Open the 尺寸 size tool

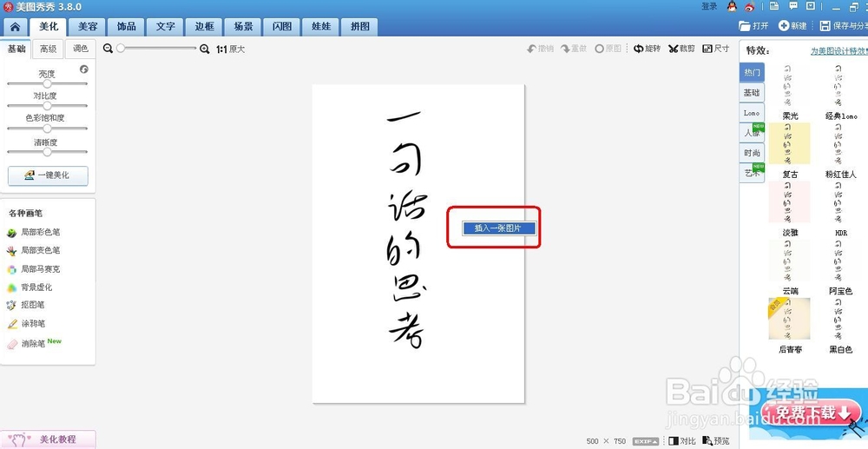pos(716,49)
